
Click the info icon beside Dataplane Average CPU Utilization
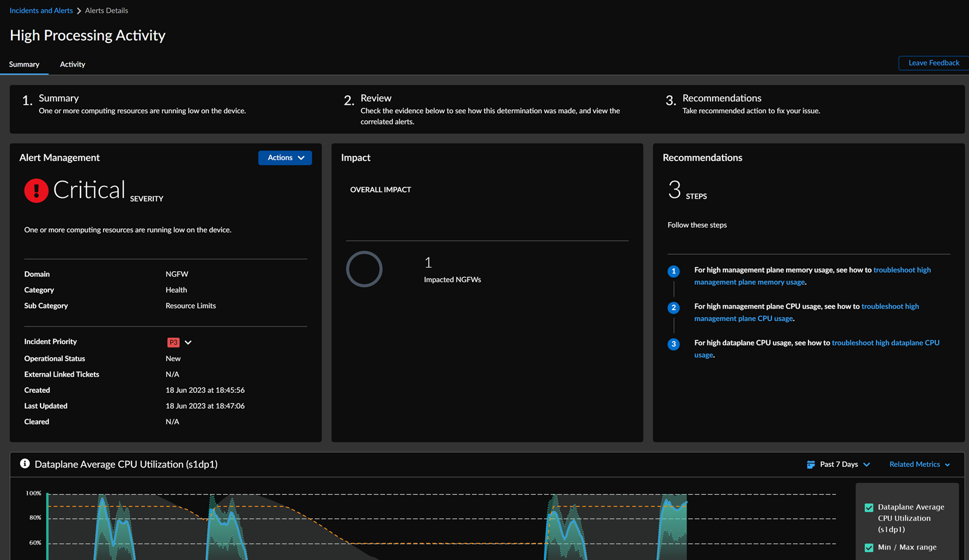25,464
